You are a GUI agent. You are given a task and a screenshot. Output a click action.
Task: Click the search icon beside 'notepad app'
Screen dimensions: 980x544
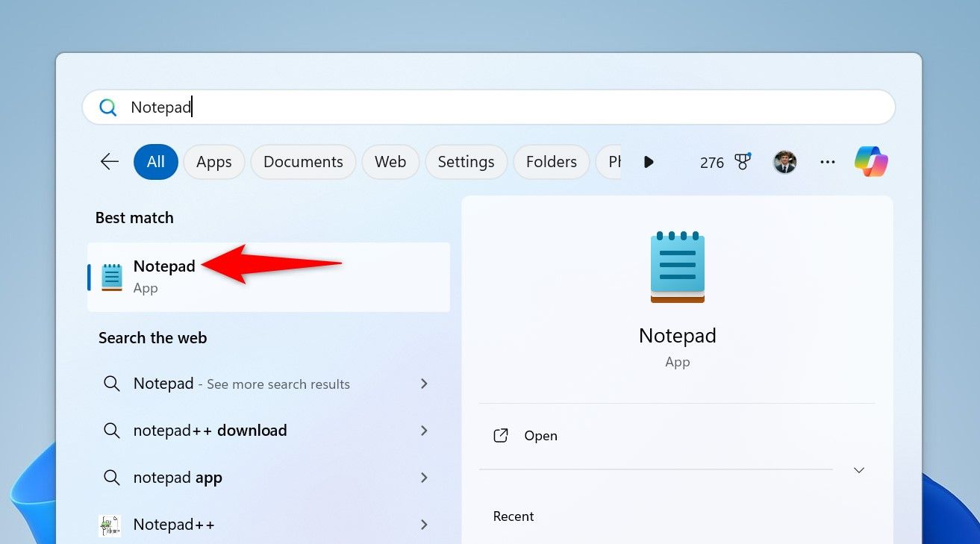coord(112,478)
